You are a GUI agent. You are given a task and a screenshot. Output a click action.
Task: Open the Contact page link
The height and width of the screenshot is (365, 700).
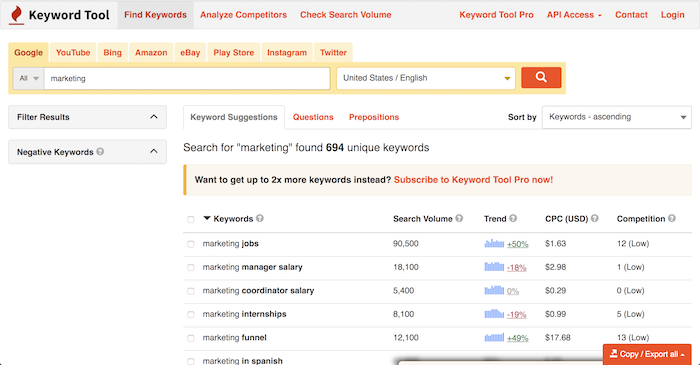coord(631,15)
